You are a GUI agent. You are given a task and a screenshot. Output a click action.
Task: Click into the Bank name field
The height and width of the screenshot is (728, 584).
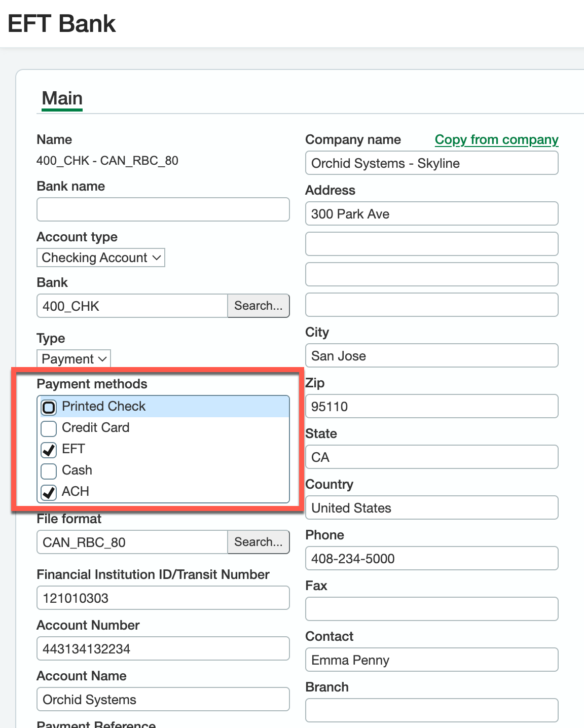coord(163,209)
